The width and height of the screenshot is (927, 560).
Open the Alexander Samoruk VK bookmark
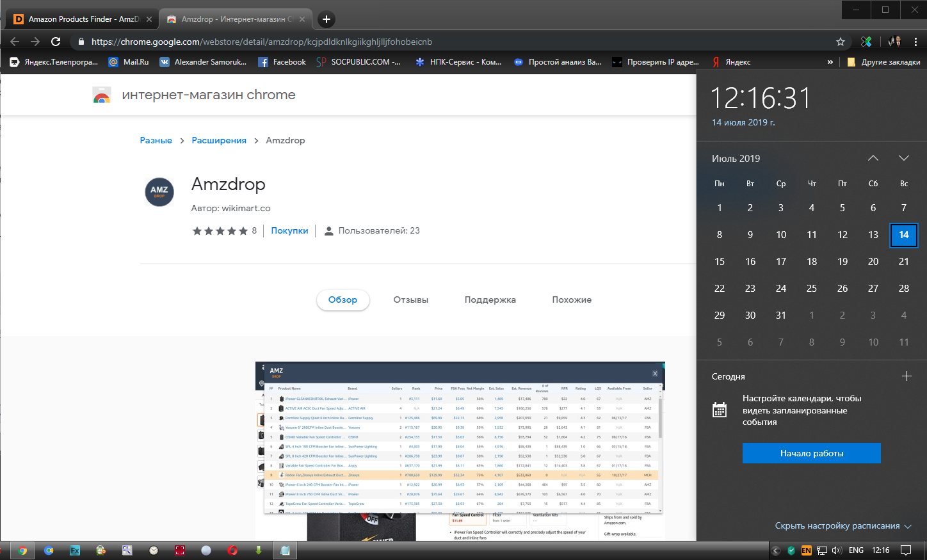(202, 62)
